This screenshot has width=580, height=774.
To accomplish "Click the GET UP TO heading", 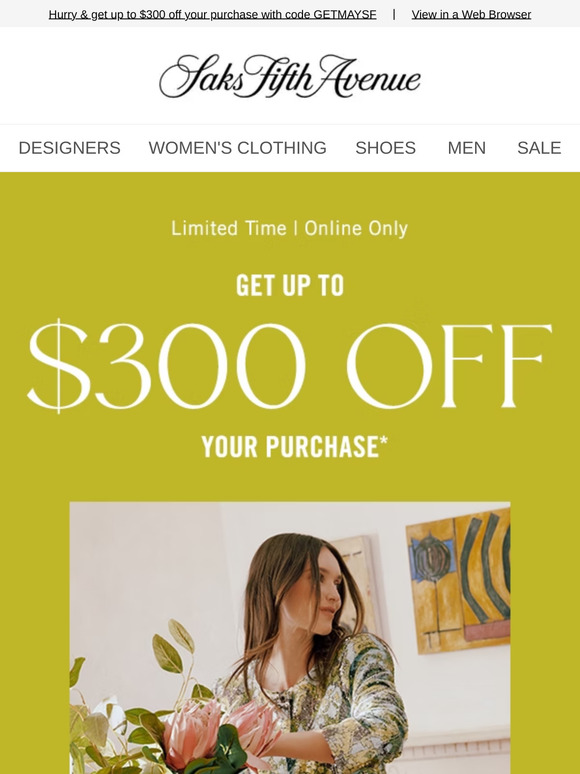I will [290, 285].
